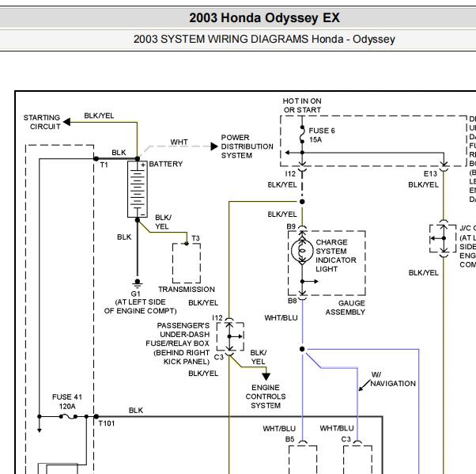This screenshot has width=476, height=474.
Task: Click the Fuse 41 symbol
Action: point(68,416)
